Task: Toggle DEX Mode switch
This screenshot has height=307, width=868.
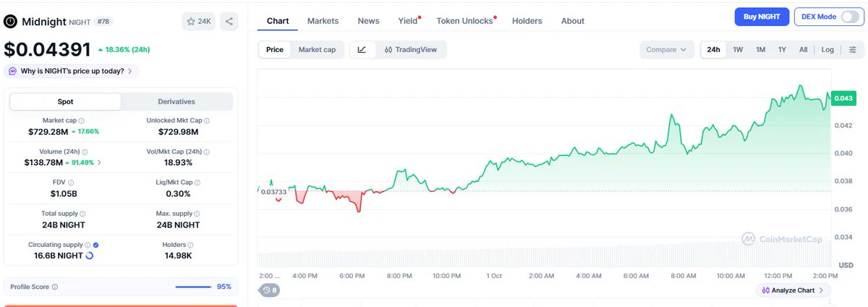Action: pos(849,17)
